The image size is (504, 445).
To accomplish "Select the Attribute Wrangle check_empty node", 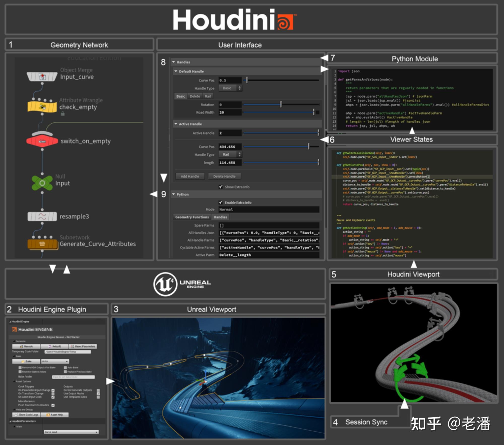I will [42, 106].
